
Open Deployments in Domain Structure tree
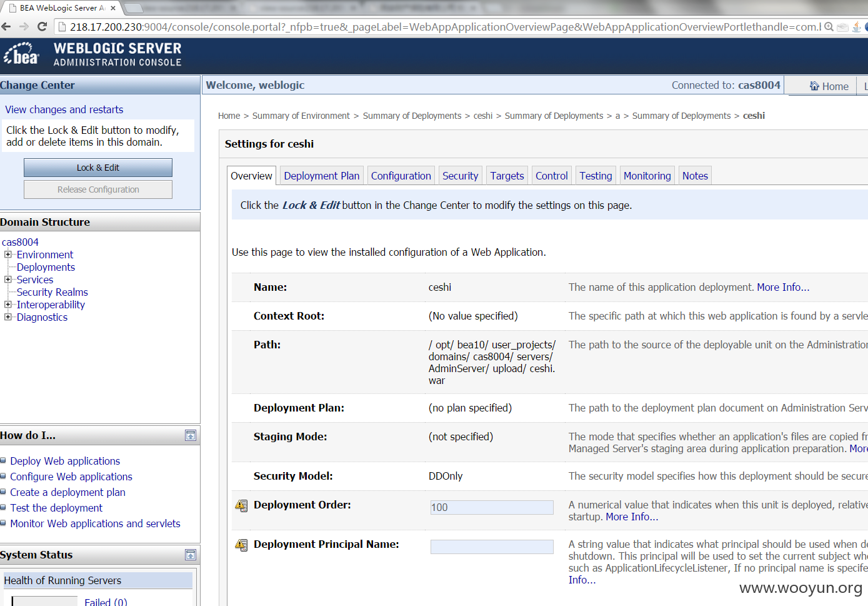pyautogui.click(x=46, y=267)
